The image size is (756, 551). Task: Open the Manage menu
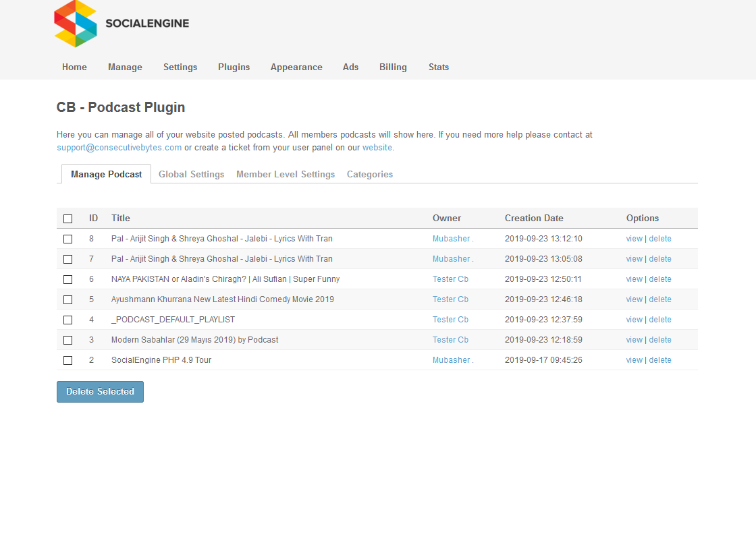[x=125, y=67]
